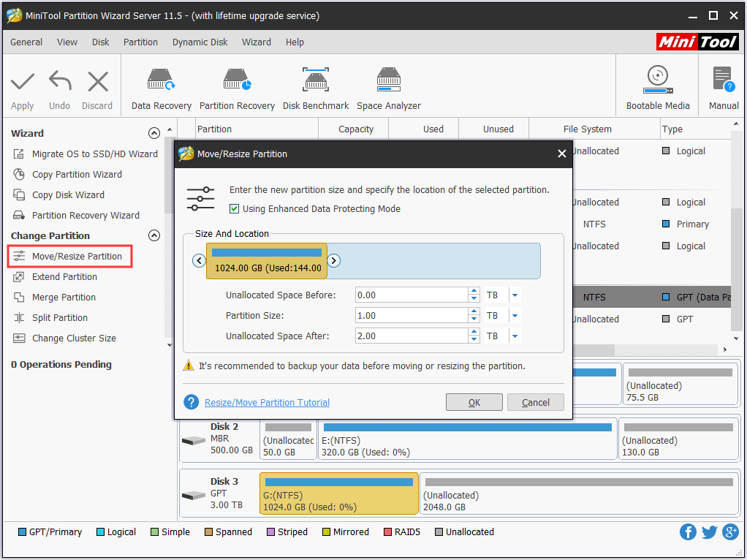The width and height of the screenshot is (747, 560).
Task: Open Partition Recovery tool
Action: coord(237,89)
